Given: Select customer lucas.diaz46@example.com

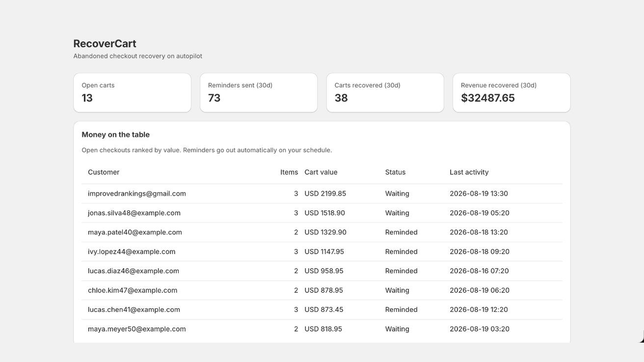Looking at the screenshot, I should pos(133,271).
